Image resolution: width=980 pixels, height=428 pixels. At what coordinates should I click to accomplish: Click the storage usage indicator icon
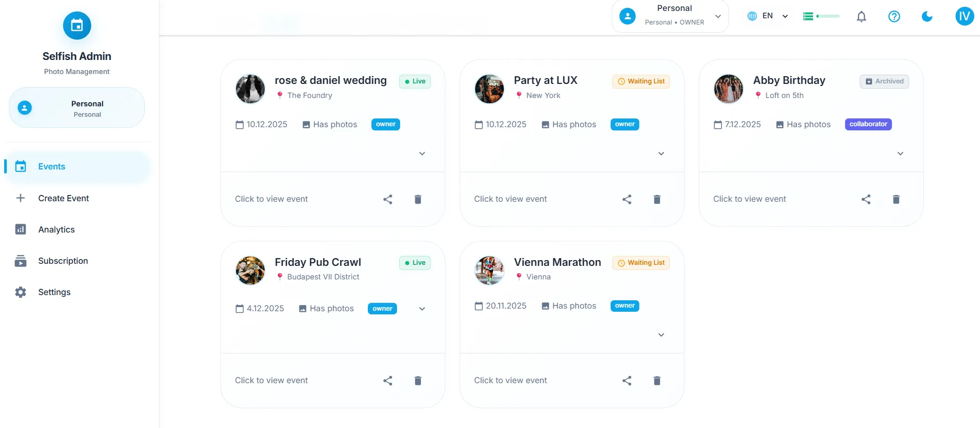pos(821,17)
